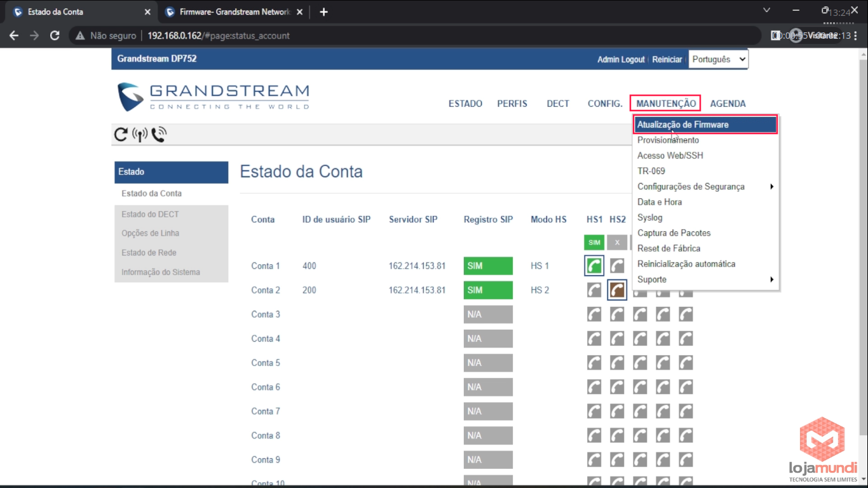The width and height of the screenshot is (868, 488).
Task: Click the SIP user ID 200 for Conta 2
Action: (x=309, y=290)
